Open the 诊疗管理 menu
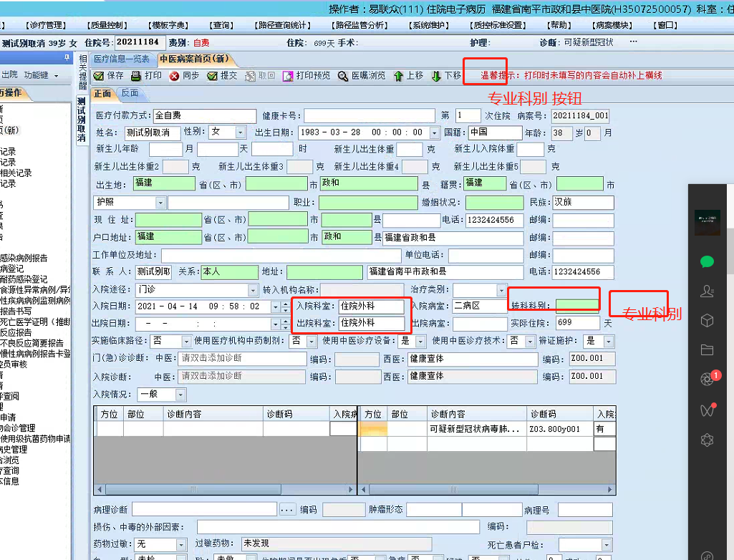This screenshot has width=734, height=560. tap(45, 25)
